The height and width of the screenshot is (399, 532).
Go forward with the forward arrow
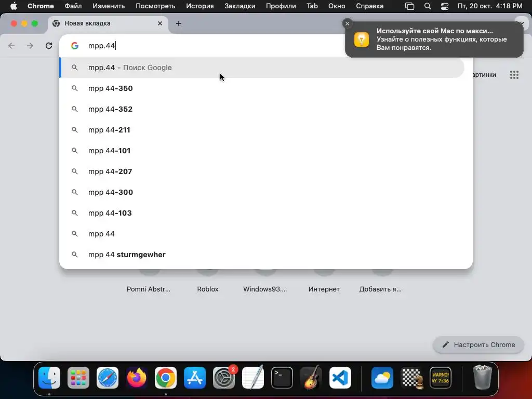pos(30,46)
